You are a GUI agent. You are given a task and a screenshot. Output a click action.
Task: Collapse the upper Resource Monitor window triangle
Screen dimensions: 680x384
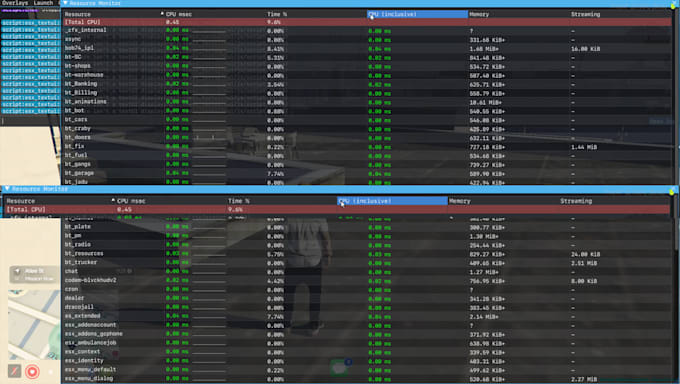(x=65, y=3)
